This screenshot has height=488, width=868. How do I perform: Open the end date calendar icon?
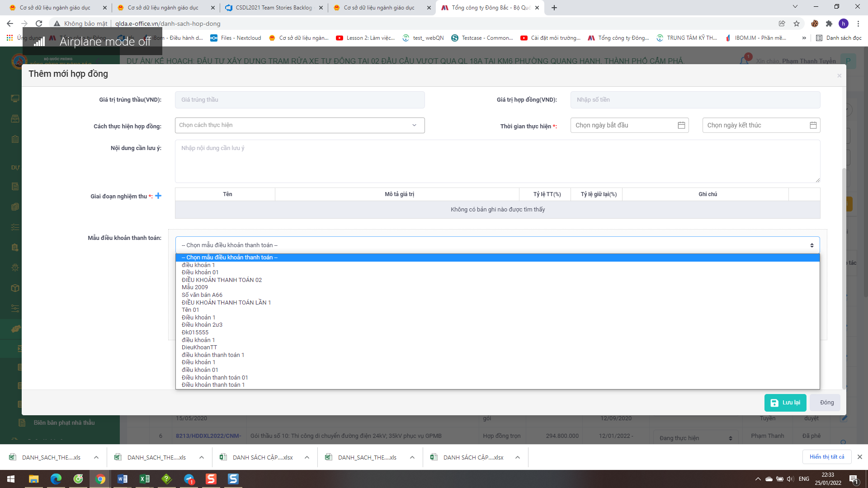(x=813, y=125)
